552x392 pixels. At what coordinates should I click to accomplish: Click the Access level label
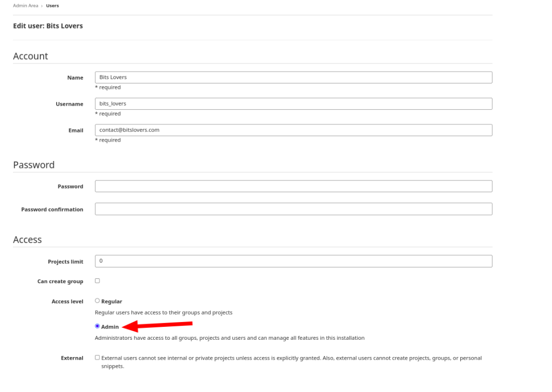pyautogui.click(x=67, y=301)
